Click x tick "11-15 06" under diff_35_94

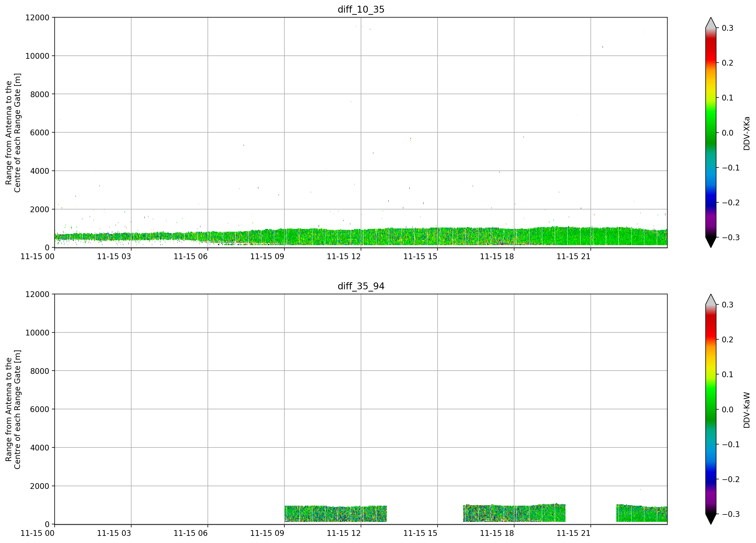pyautogui.click(x=191, y=533)
